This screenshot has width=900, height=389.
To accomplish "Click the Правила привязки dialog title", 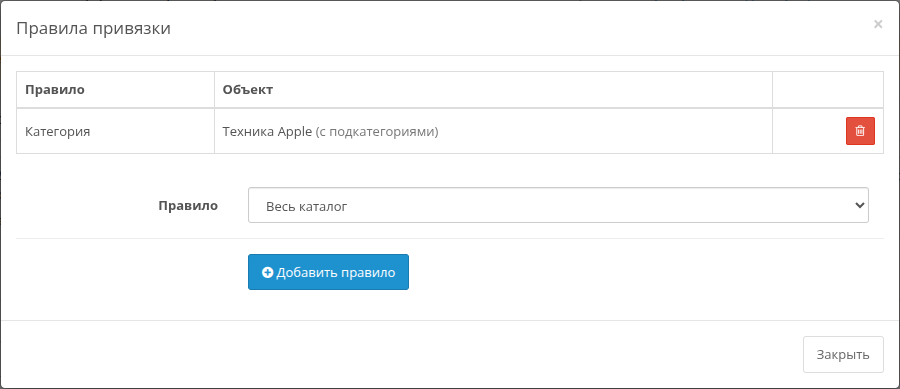I will point(93,28).
